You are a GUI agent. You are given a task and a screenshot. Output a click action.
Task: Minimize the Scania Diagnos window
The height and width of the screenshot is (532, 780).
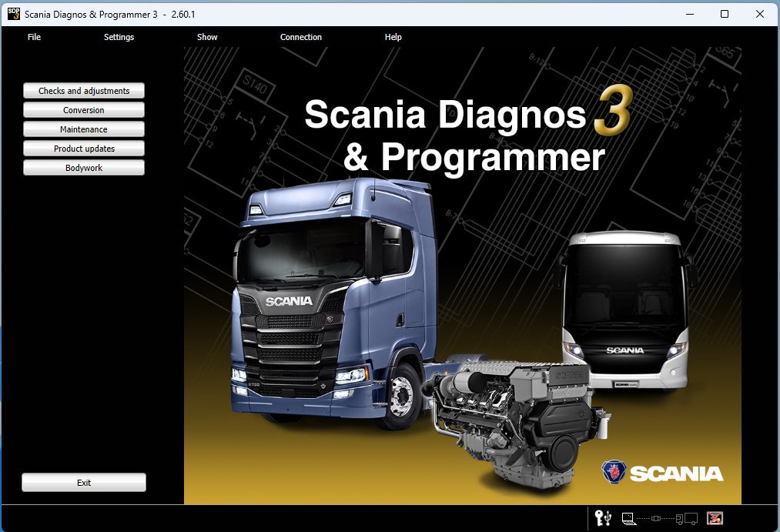pyautogui.click(x=690, y=14)
